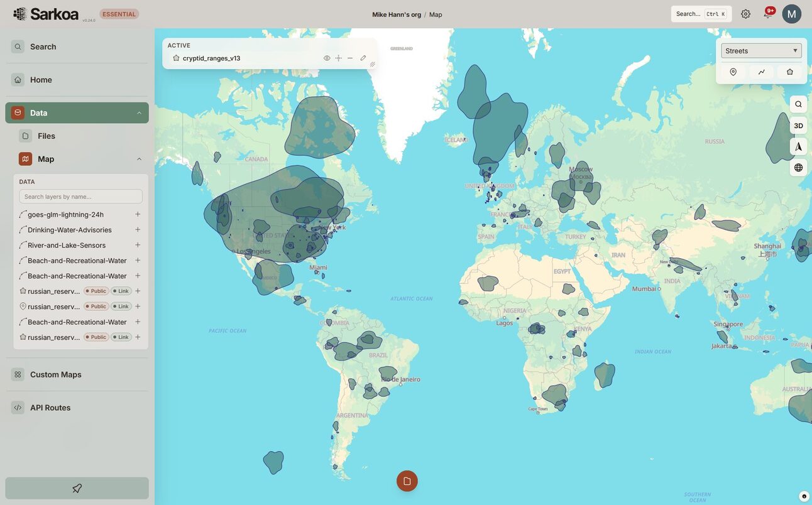Screen dimensions: 812x505
Task: Reset map bearing with north arrow
Action: coord(798,146)
